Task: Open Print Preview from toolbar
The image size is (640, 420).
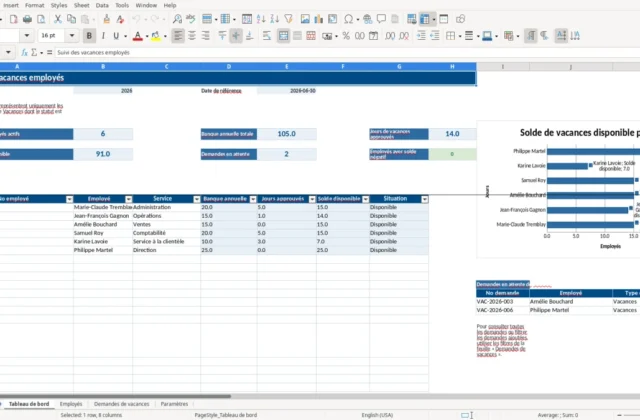Action: (x=41, y=19)
